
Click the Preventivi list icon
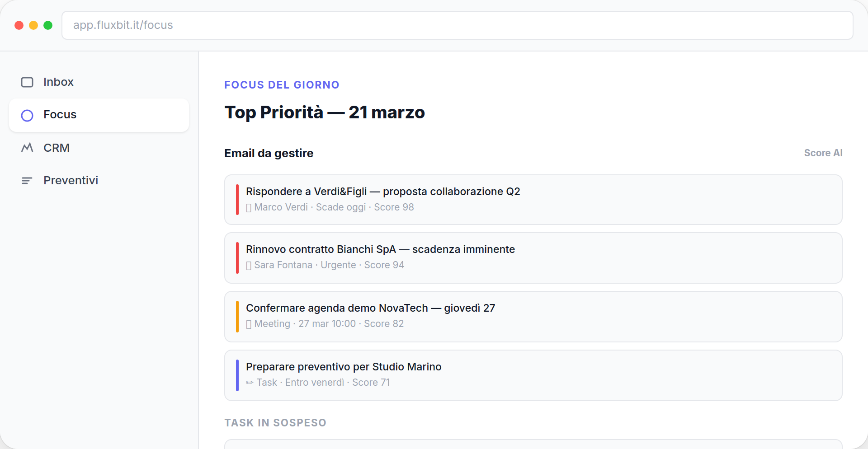[x=27, y=180]
